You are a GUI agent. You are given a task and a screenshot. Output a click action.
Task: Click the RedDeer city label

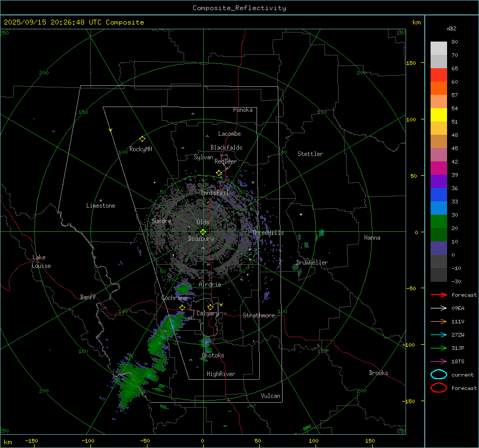pyautogui.click(x=226, y=161)
